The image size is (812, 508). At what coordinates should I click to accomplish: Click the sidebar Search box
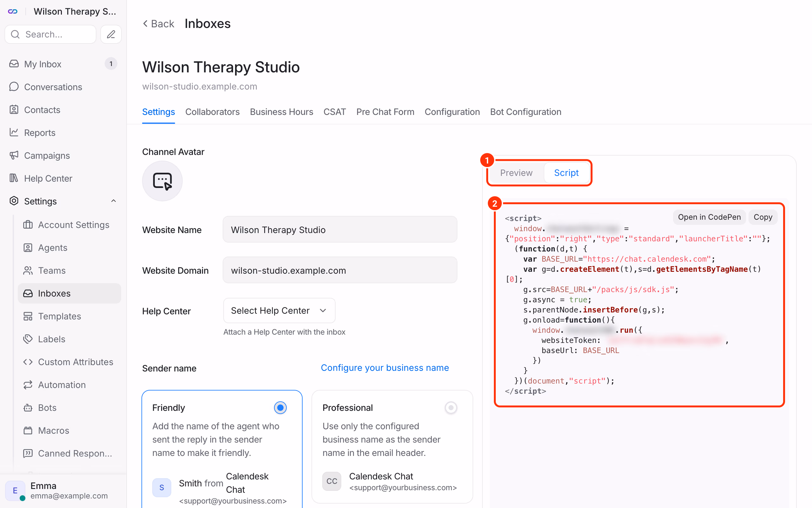tap(51, 34)
